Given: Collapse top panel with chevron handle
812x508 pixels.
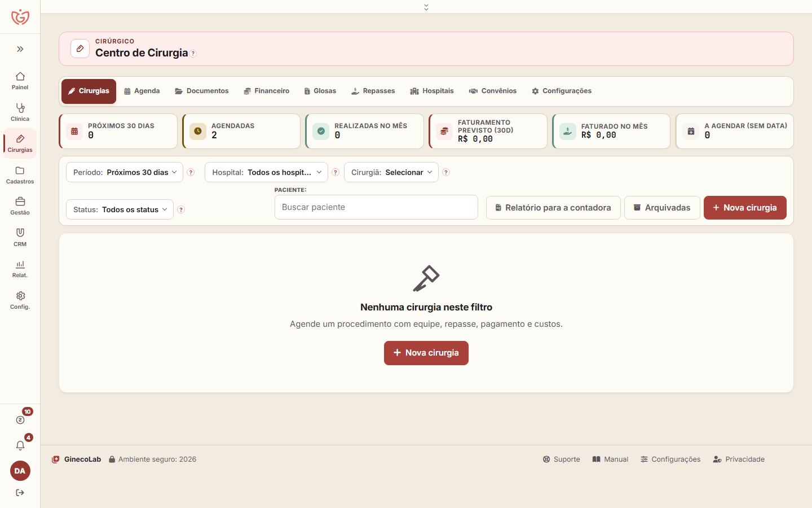Looking at the screenshot, I should 426,7.
